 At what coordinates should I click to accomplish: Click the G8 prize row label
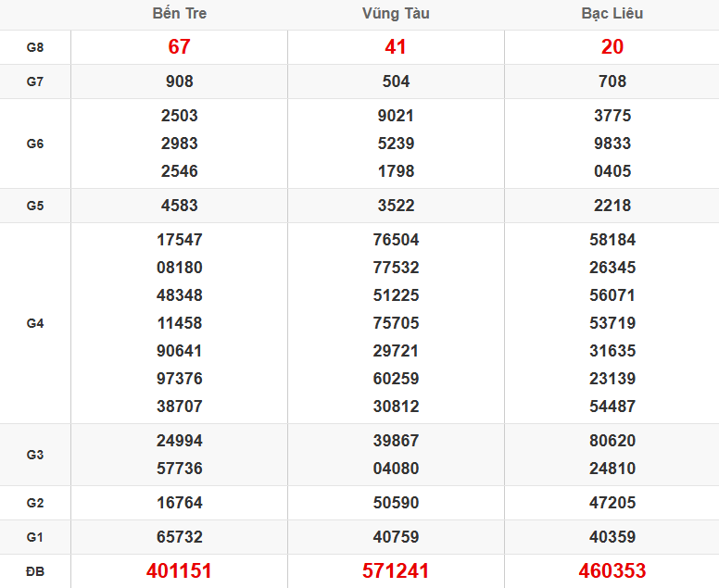coord(35,47)
